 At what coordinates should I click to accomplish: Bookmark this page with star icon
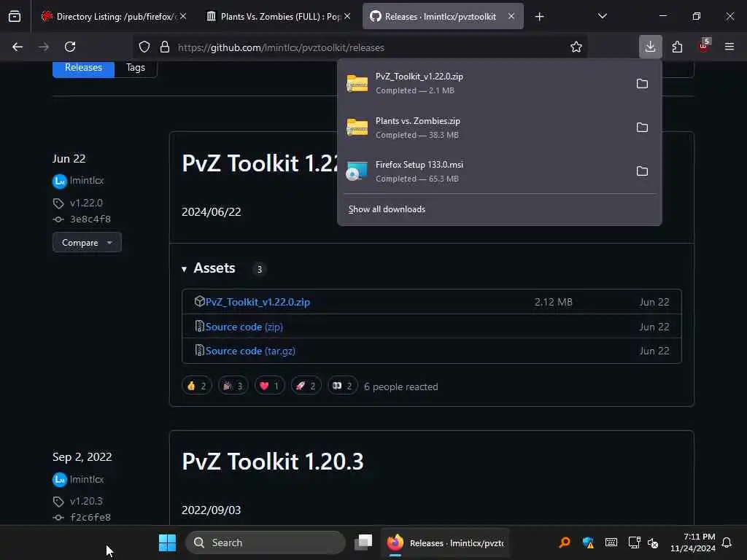click(576, 47)
